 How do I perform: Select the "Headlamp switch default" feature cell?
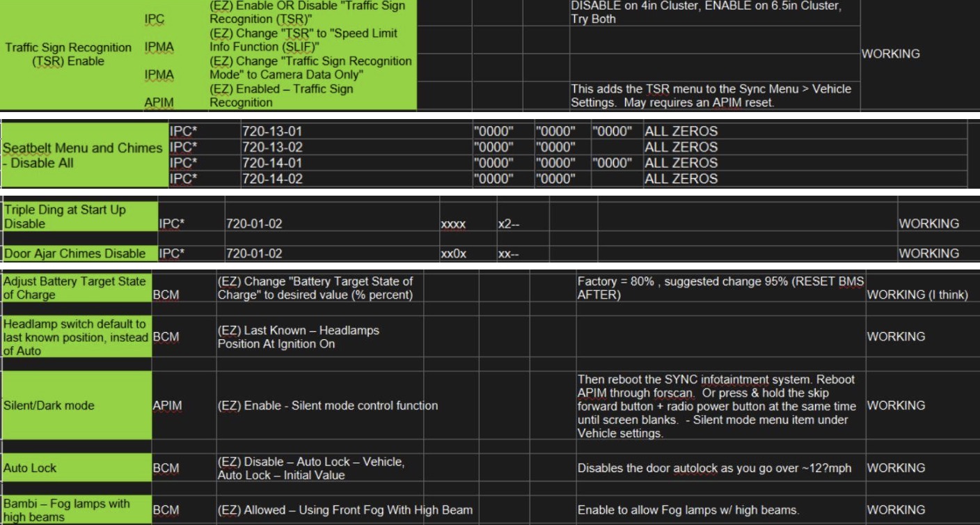[x=74, y=337]
